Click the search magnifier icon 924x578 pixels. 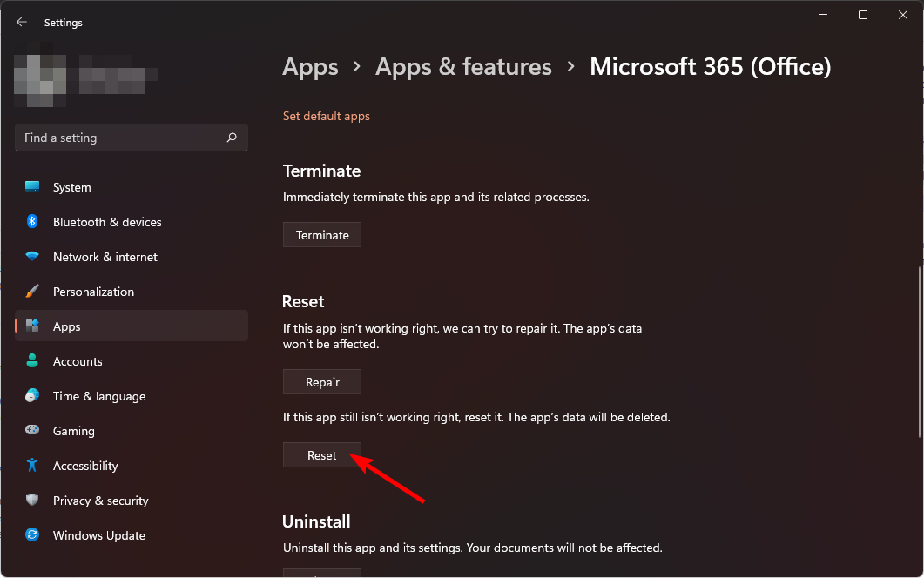[x=232, y=138]
